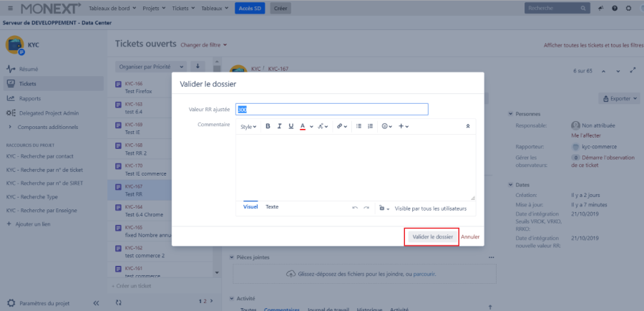The height and width of the screenshot is (311, 644).
Task: Open the link insertion dropdown
Action: click(x=342, y=126)
